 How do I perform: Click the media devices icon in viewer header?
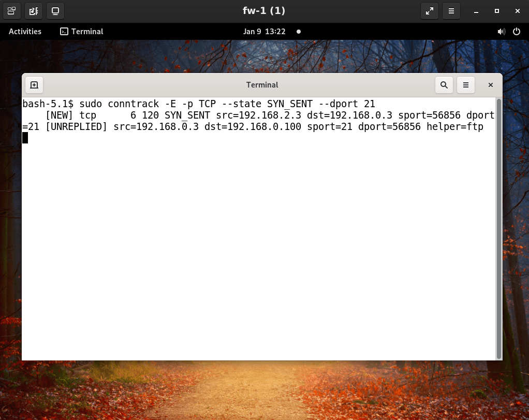coord(33,10)
